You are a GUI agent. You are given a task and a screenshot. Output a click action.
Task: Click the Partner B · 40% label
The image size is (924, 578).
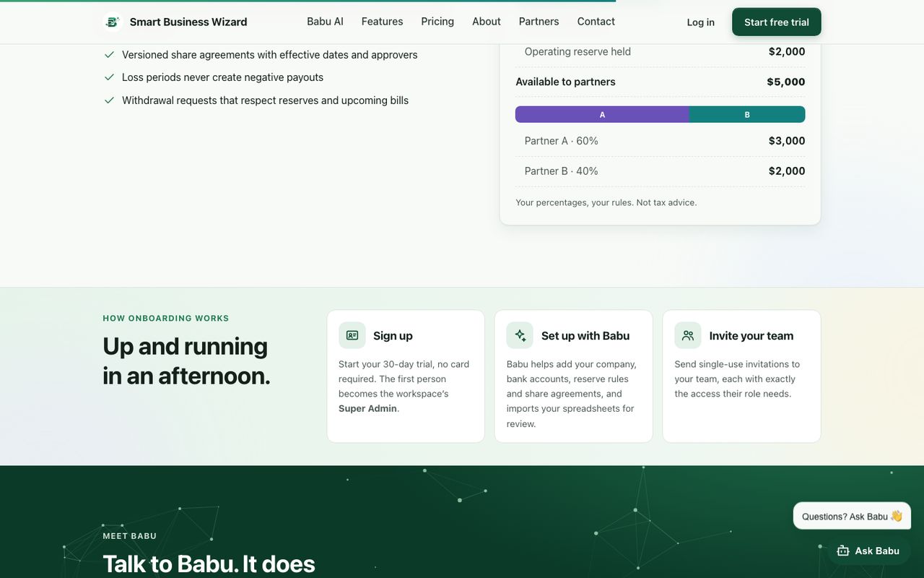562,171
